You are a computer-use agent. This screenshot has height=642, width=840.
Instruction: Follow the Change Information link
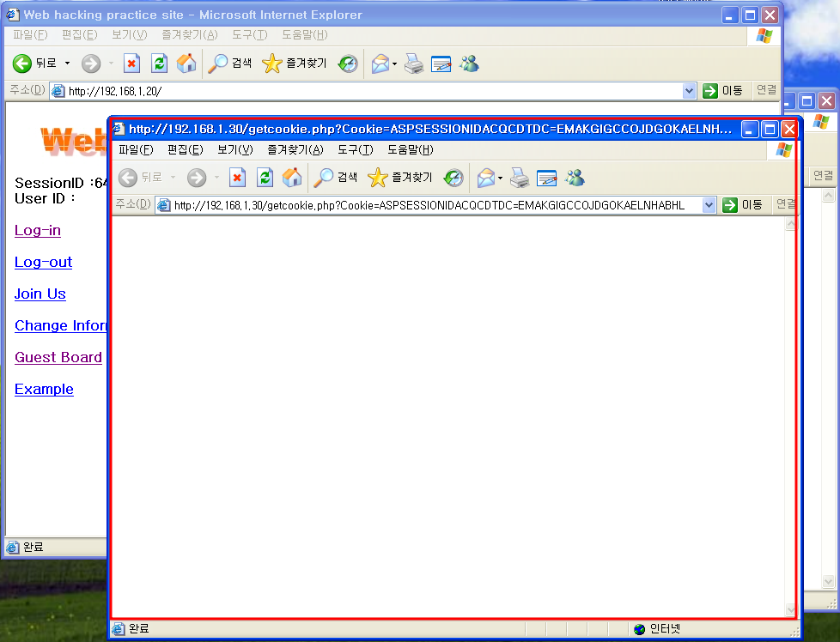60,325
